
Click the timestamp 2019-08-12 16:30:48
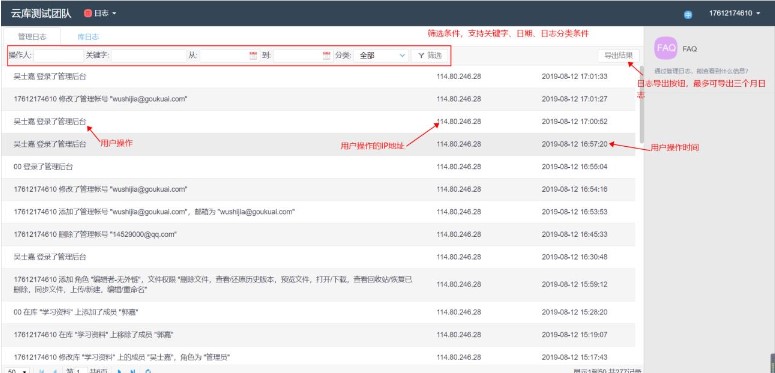point(574,257)
